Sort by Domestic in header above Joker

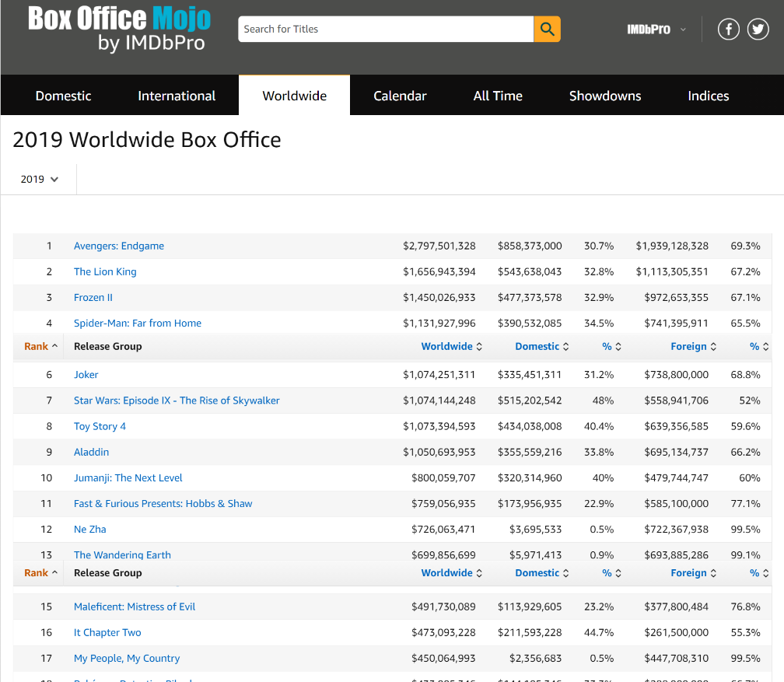[542, 346]
